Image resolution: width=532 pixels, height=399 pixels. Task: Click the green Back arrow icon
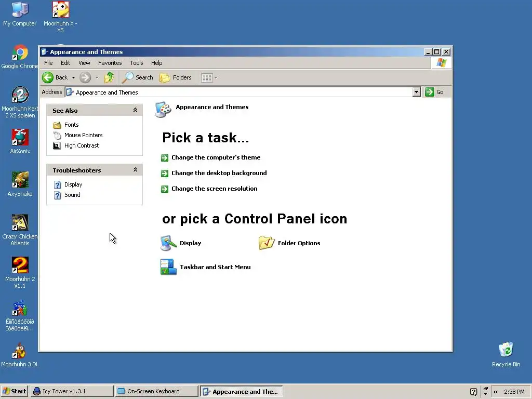(48, 77)
